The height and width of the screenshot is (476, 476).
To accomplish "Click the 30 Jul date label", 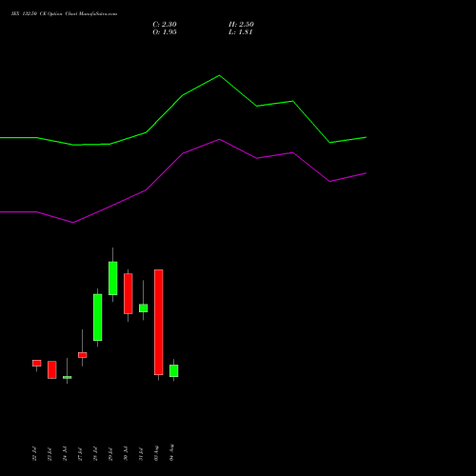I will click(126, 454).
